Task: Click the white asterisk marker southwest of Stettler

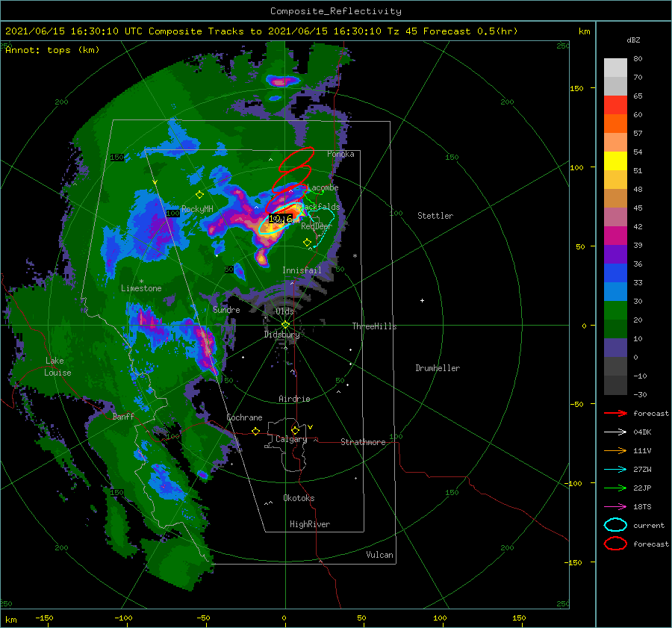Action: [355, 256]
